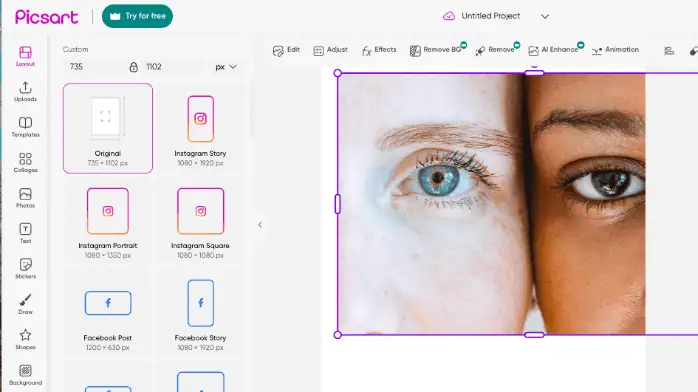
Task: Open the Shapes sidebar tool
Action: click(25, 339)
